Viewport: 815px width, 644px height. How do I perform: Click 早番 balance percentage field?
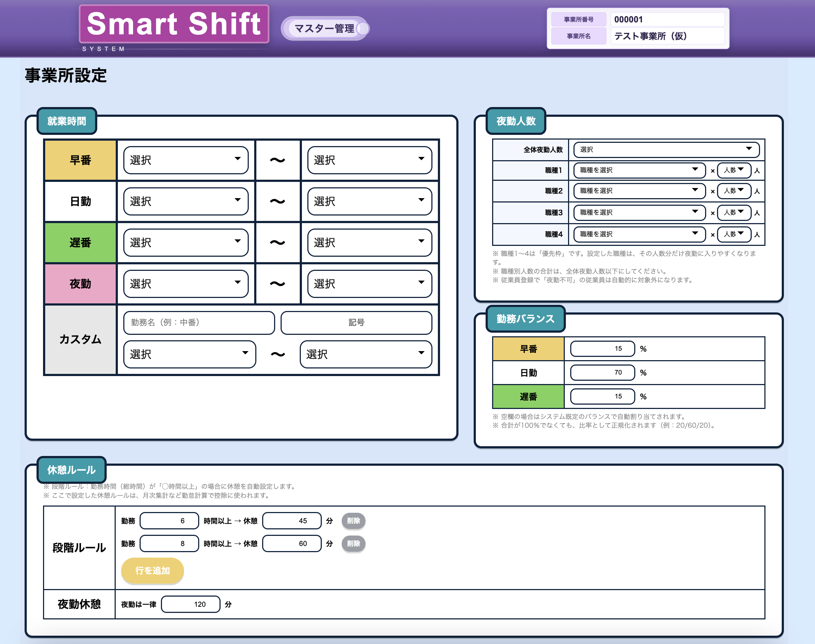point(602,348)
